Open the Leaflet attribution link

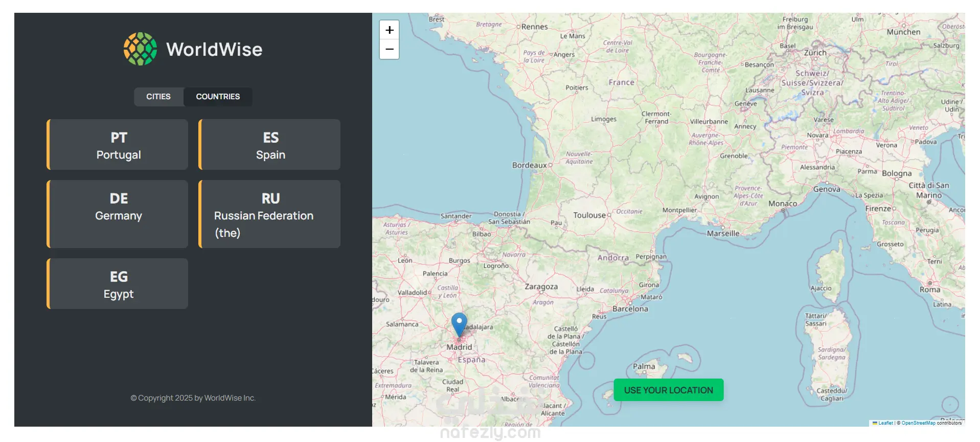(x=885, y=423)
